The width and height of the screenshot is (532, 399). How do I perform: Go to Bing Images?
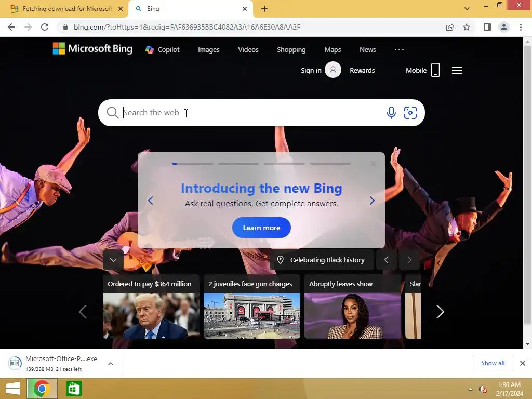tap(209, 49)
